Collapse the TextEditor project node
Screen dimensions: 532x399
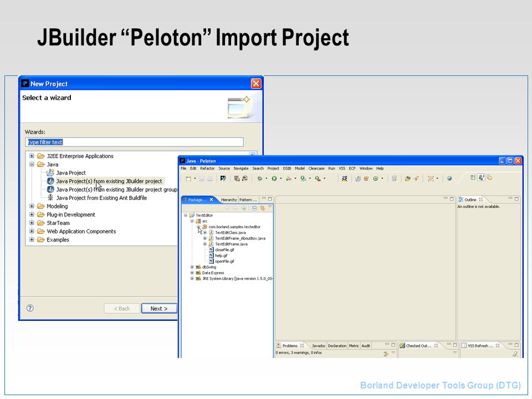(x=186, y=215)
